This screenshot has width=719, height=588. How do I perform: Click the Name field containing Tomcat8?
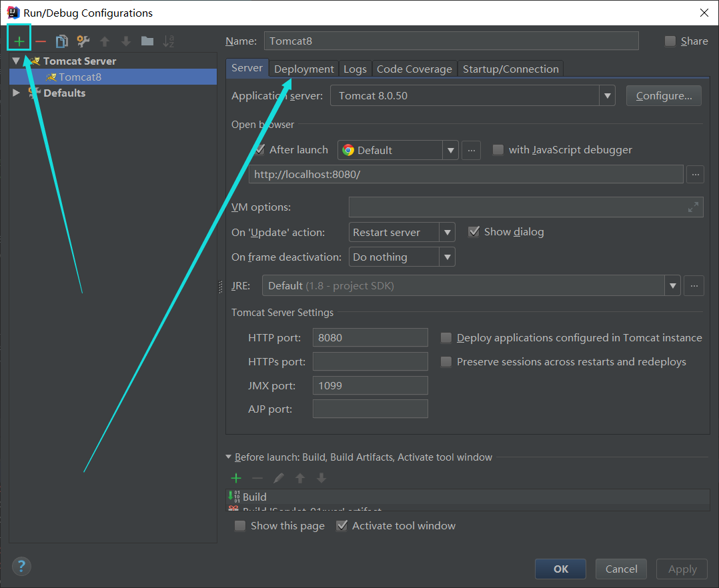451,41
